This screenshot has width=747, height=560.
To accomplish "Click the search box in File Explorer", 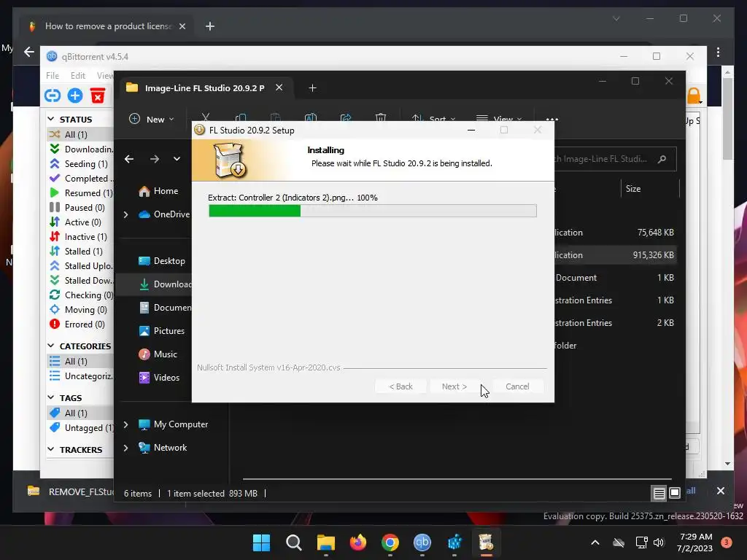I will click(614, 159).
